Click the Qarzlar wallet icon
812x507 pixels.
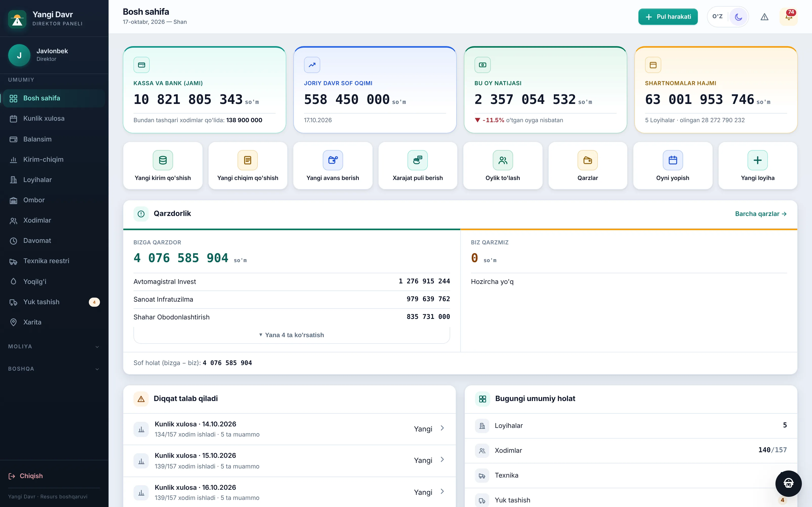click(x=587, y=160)
